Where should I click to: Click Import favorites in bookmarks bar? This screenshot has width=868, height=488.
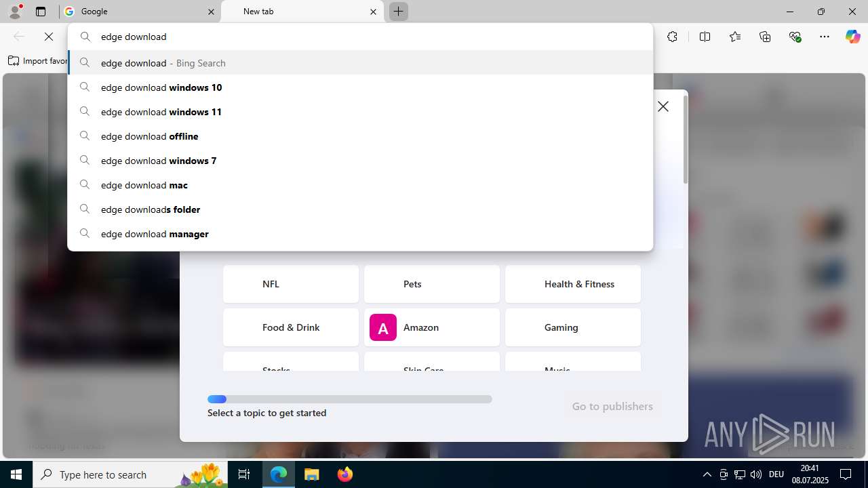pyautogui.click(x=38, y=61)
